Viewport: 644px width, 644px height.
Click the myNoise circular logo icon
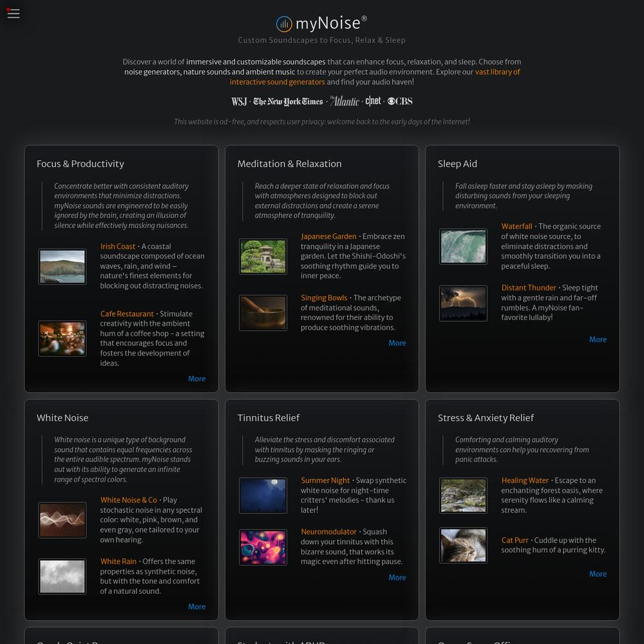pos(284,24)
